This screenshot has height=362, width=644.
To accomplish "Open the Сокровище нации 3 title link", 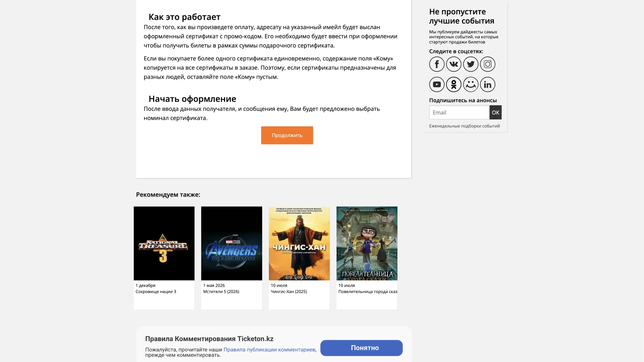I will click(156, 292).
